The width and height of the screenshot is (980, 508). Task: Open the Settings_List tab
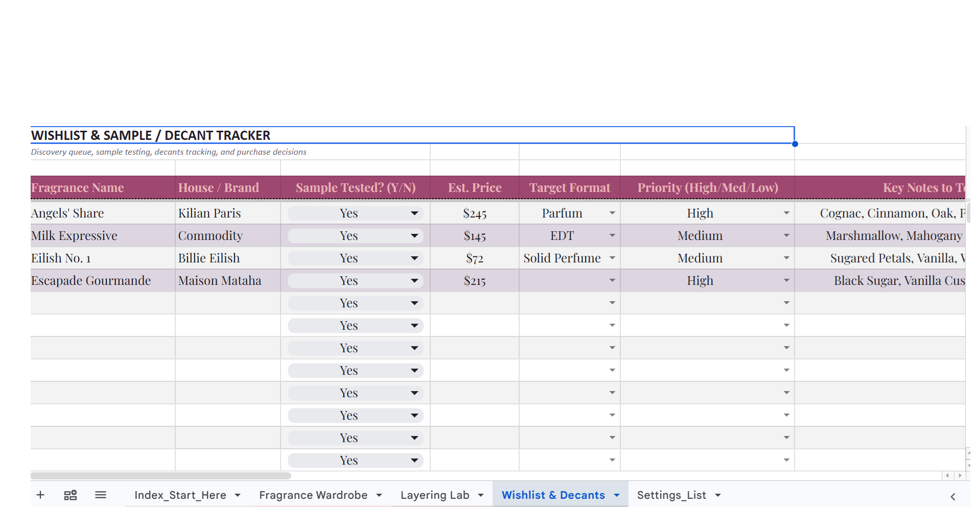671,495
